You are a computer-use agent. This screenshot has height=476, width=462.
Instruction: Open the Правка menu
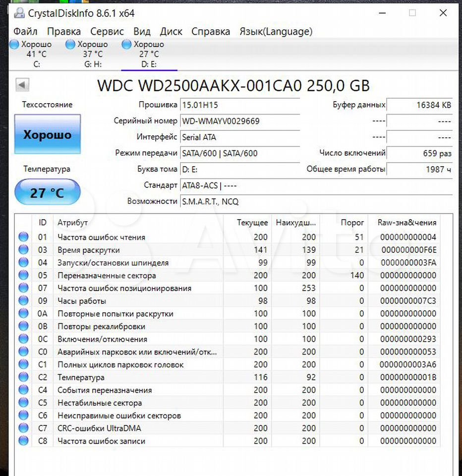pyautogui.click(x=64, y=31)
